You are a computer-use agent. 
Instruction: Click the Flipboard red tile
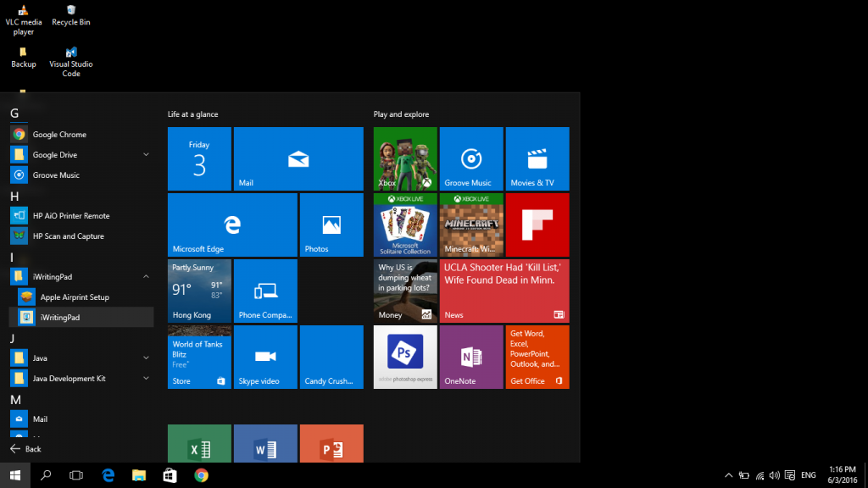pos(537,225)
